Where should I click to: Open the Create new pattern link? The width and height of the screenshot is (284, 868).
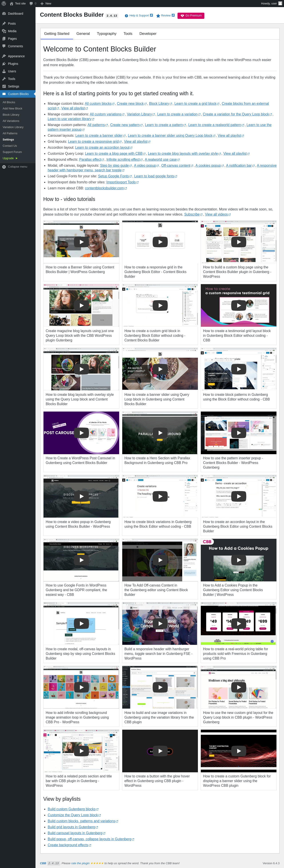tap(126, 125)
